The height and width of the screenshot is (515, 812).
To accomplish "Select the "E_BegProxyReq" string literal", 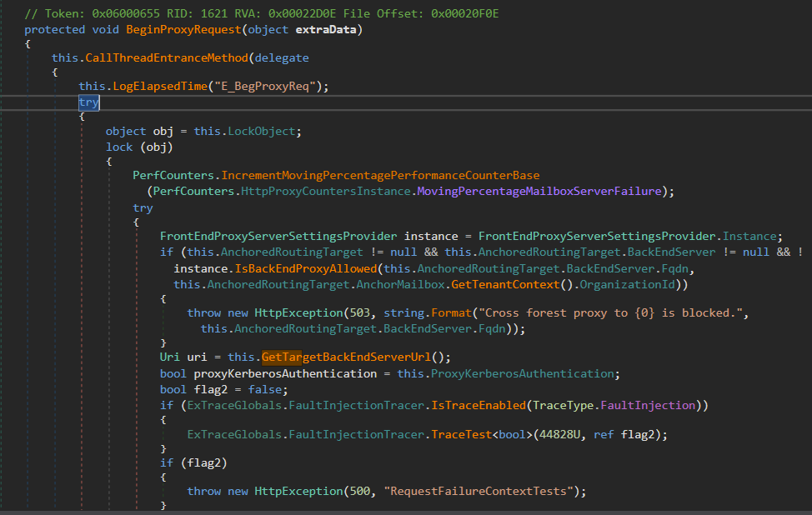I will 265,87.
